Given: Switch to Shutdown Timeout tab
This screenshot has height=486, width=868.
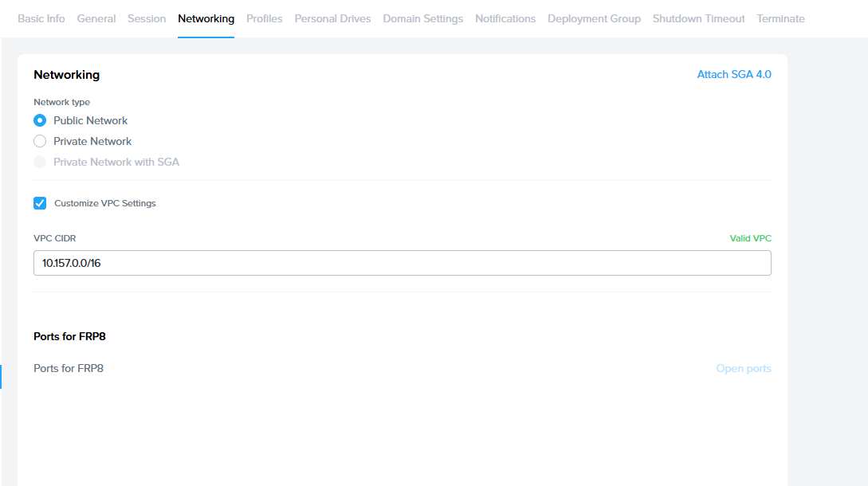Looking at the screenshot, I should (698, 18).
